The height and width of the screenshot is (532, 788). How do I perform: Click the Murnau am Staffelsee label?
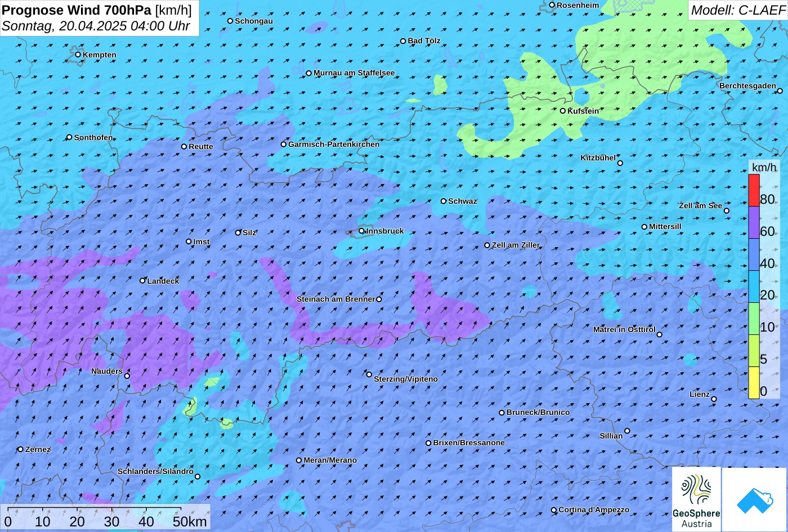coord(354,73)
